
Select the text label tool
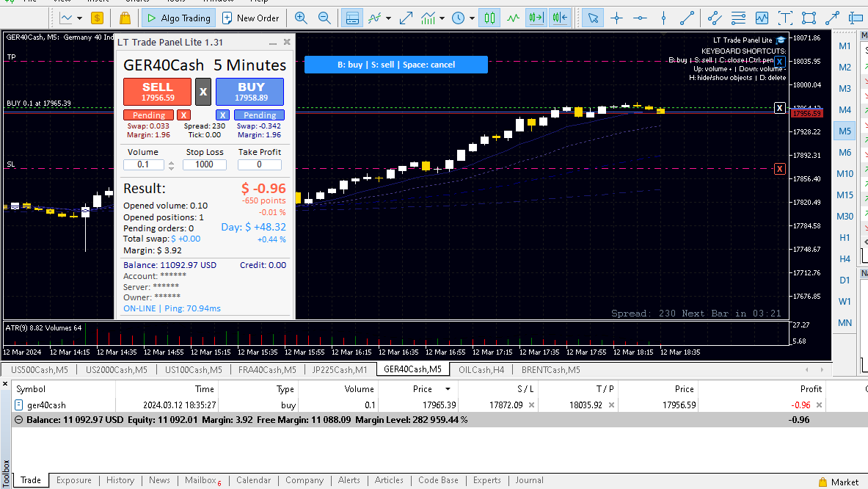785,18
